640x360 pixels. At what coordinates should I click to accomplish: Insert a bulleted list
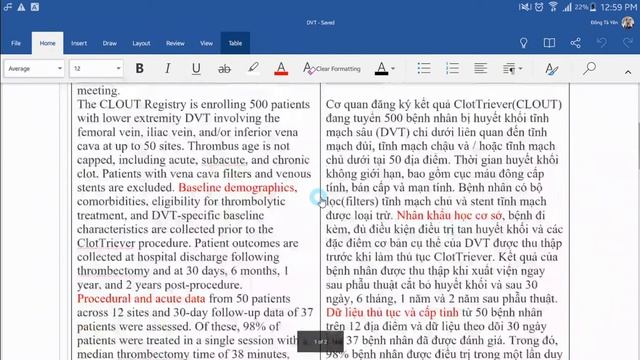pos(424,68)
